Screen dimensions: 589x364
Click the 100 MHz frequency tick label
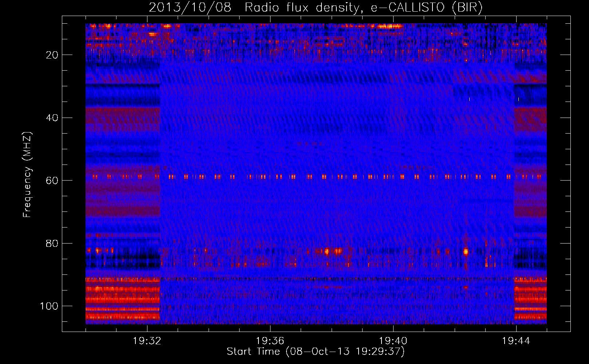click(49, 306)
